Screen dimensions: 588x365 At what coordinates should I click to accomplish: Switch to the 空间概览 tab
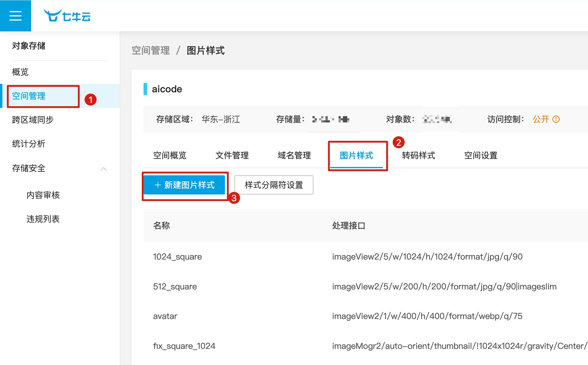[x=170, y=155]
